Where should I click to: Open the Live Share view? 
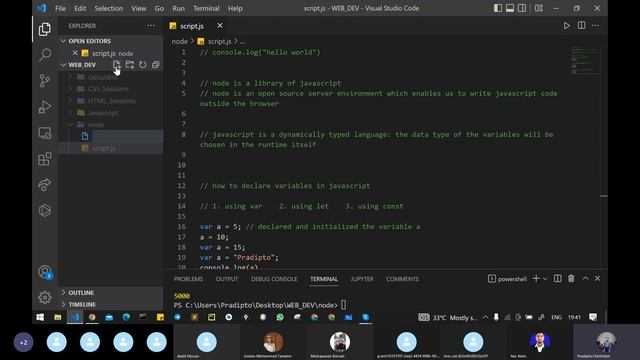point(45,184)
